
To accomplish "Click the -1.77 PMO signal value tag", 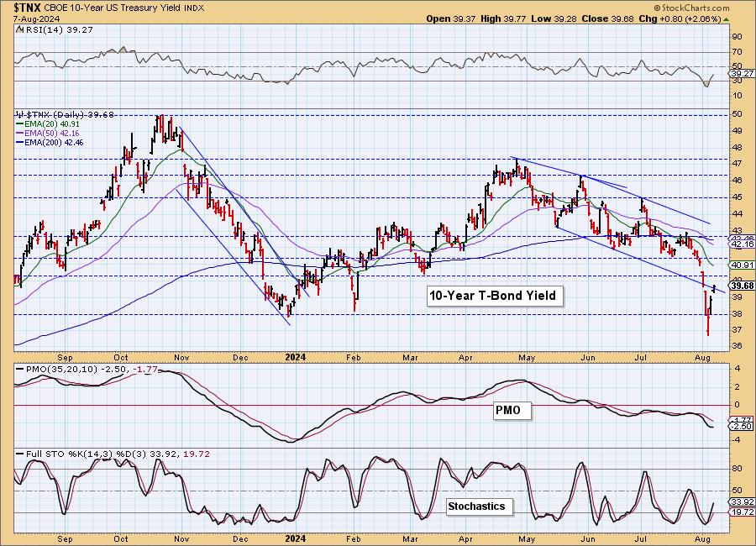I will coord(743,420).
